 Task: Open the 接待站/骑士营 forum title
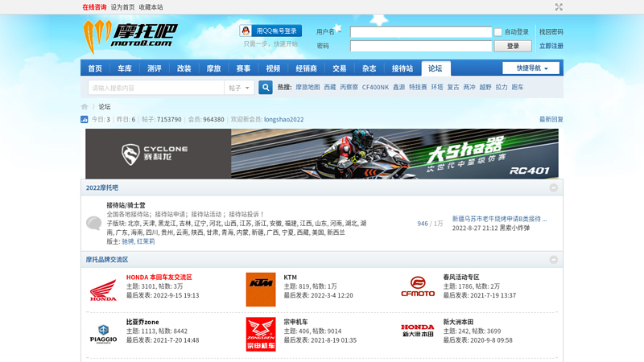coord(126,205)
